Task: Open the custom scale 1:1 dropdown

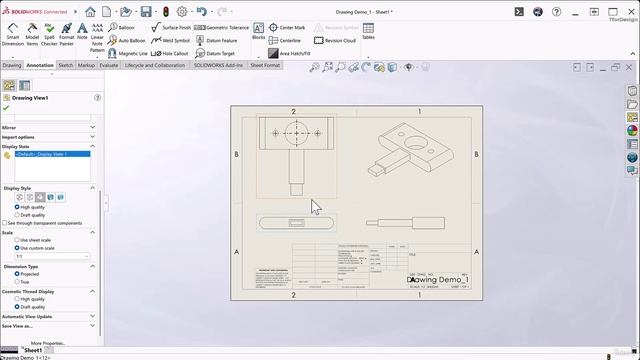Action: pyautogui.click(x=52, y=256)
